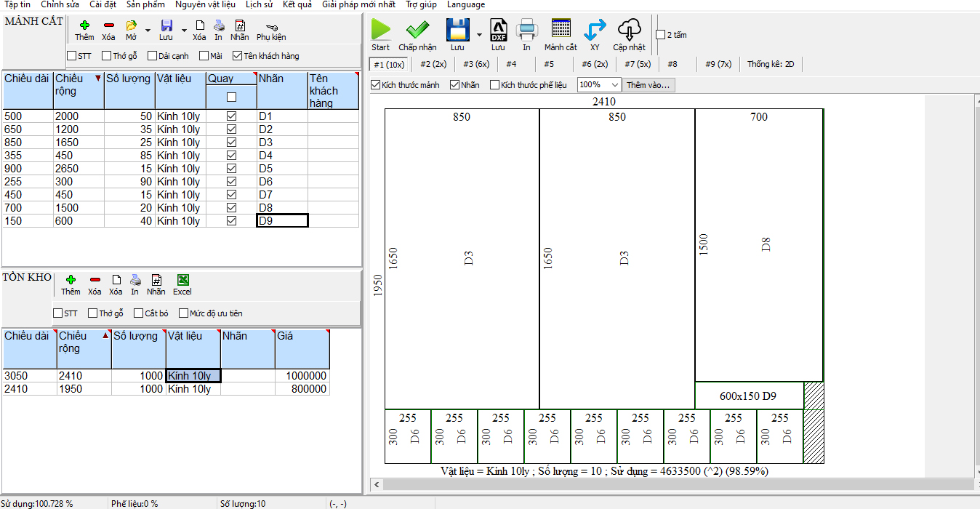Click the XY swap arrows icon
980x509 pixels.
[595, 31]
